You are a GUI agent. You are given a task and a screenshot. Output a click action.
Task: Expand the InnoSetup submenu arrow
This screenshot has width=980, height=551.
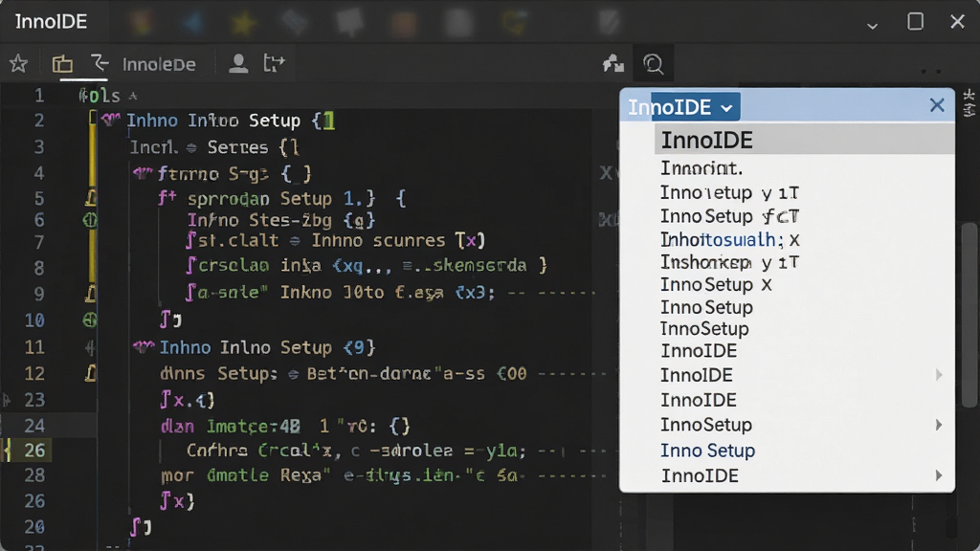939,425
